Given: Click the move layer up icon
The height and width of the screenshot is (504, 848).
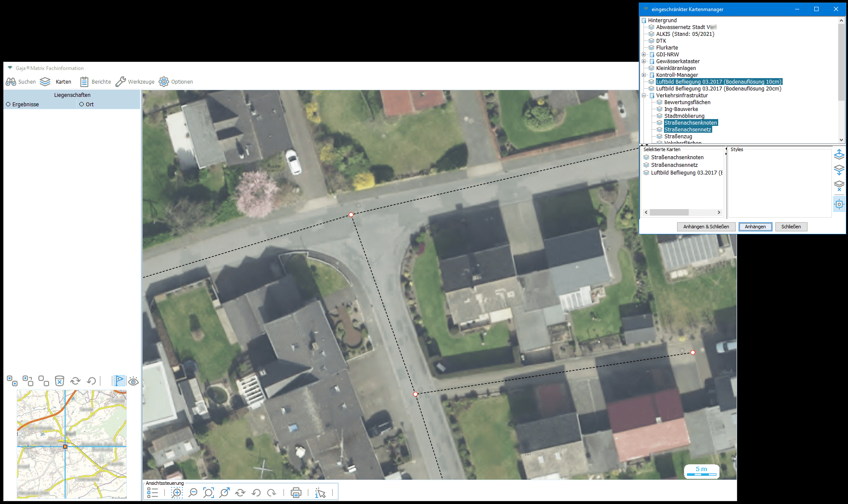Looking at the screenshot, I should coord(839,154).
